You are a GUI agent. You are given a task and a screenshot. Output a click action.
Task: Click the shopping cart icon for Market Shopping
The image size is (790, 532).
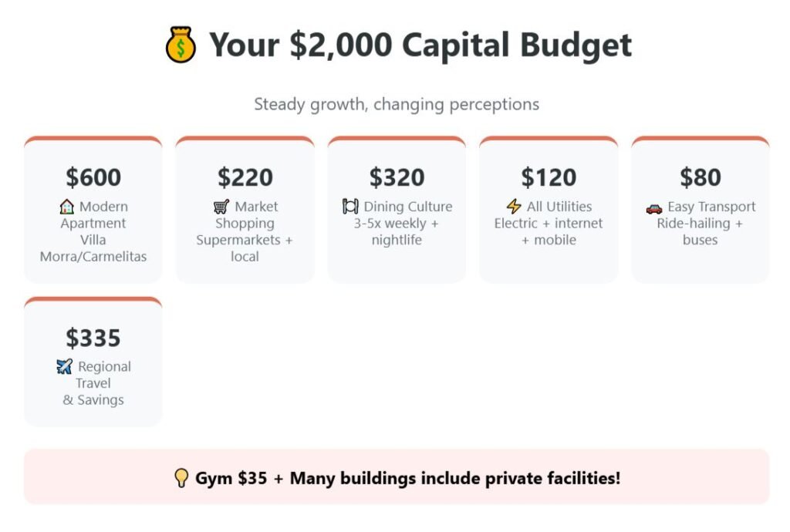click(x=221, y=207)
